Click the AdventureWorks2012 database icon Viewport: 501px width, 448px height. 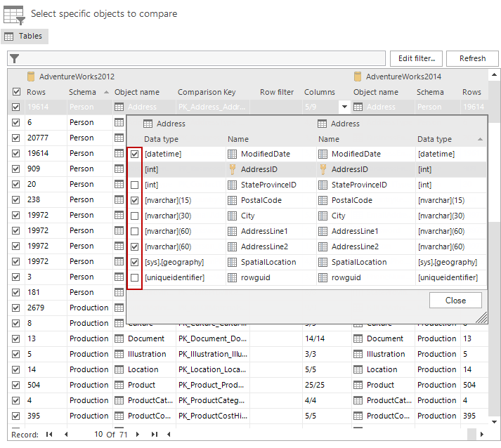click(x=31, y=77)
